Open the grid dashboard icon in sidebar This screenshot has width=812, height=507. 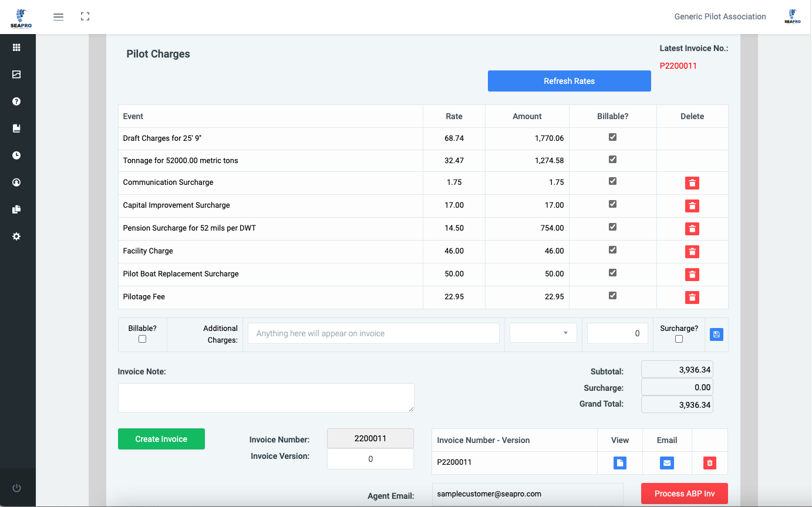coord(16,48)
